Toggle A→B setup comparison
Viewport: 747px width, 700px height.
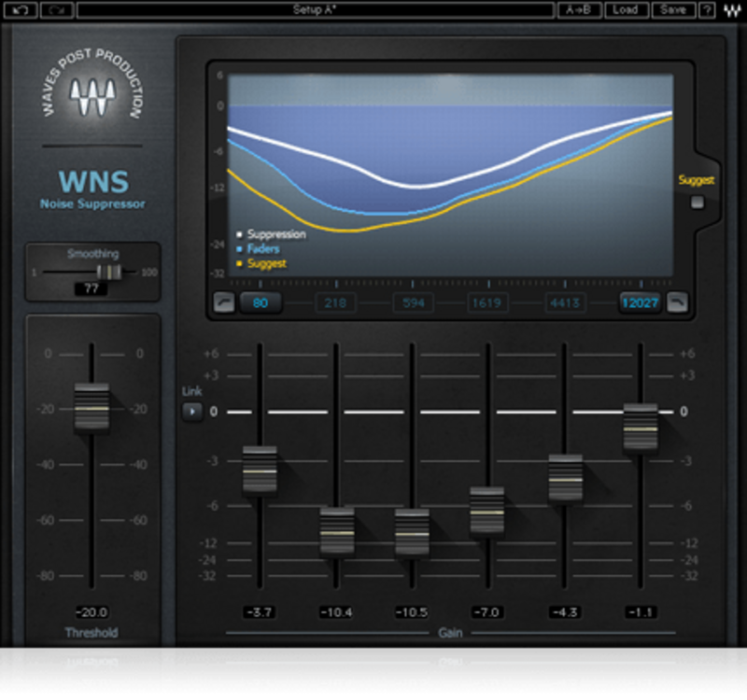579,10
